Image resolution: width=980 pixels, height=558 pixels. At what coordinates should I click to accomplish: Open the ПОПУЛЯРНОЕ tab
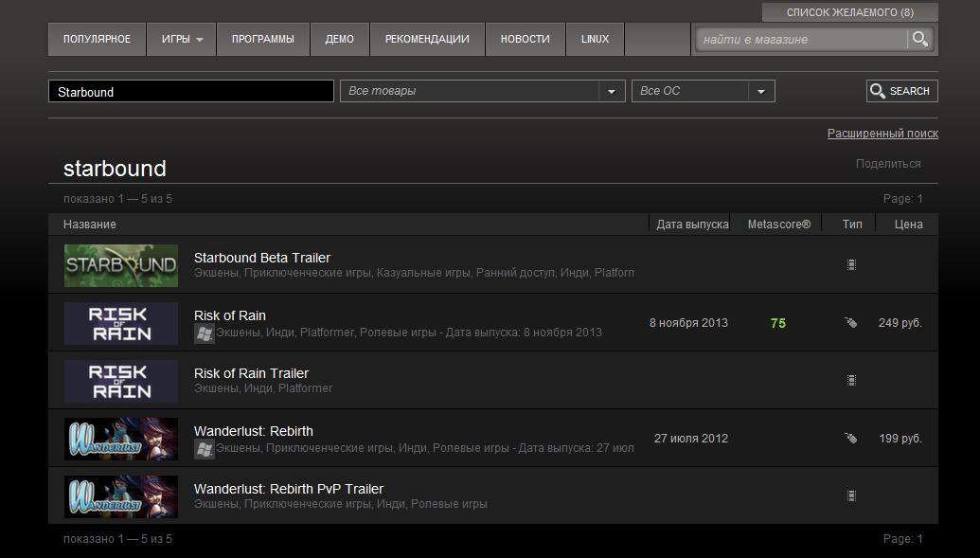97,39
